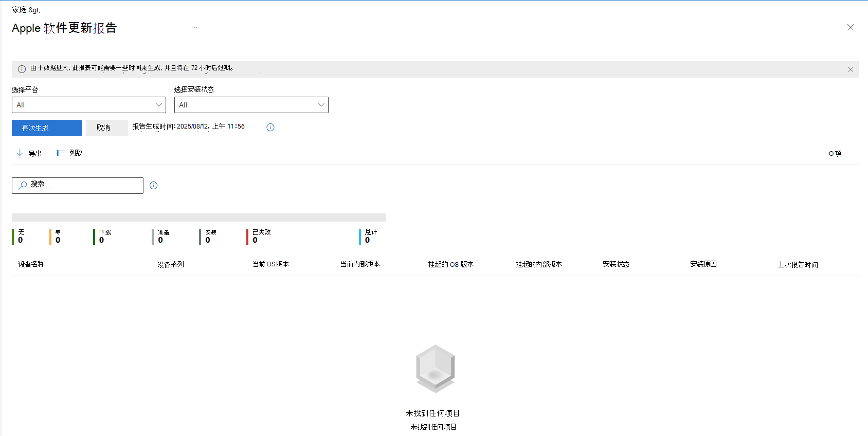The width and height of the screenshot is (868, 436).
Task: Sort by 挂起的内部版本 column header
Action: (539, 264)
